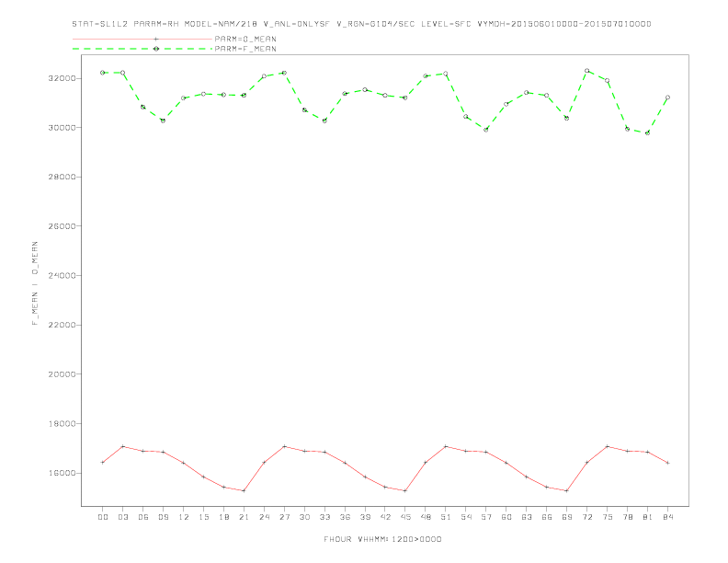
Task: Click the 75 forecast hour x-axis label
Action: pos(608,517)
